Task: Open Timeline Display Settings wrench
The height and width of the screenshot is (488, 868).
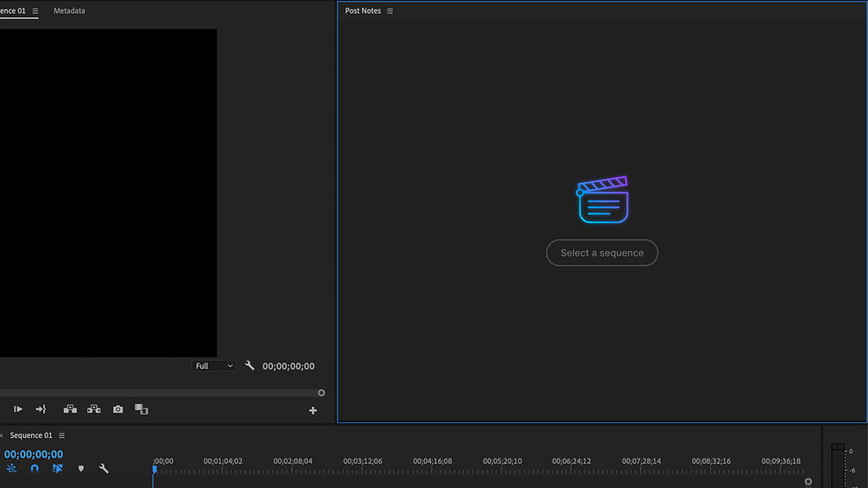Action: click(104, 469)
